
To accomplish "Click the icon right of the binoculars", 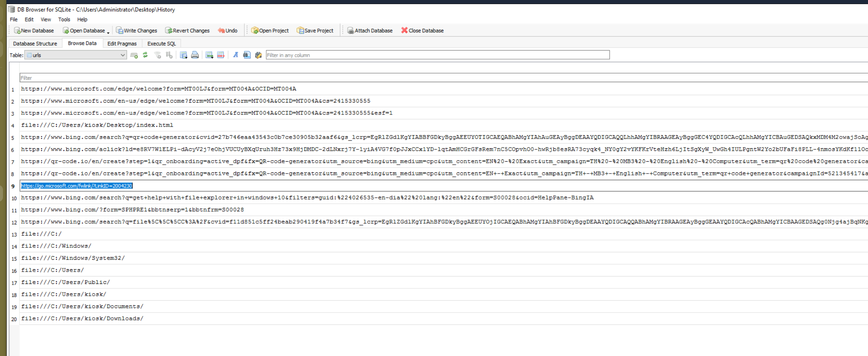I will pyautogui.click(x=259, y=55).
